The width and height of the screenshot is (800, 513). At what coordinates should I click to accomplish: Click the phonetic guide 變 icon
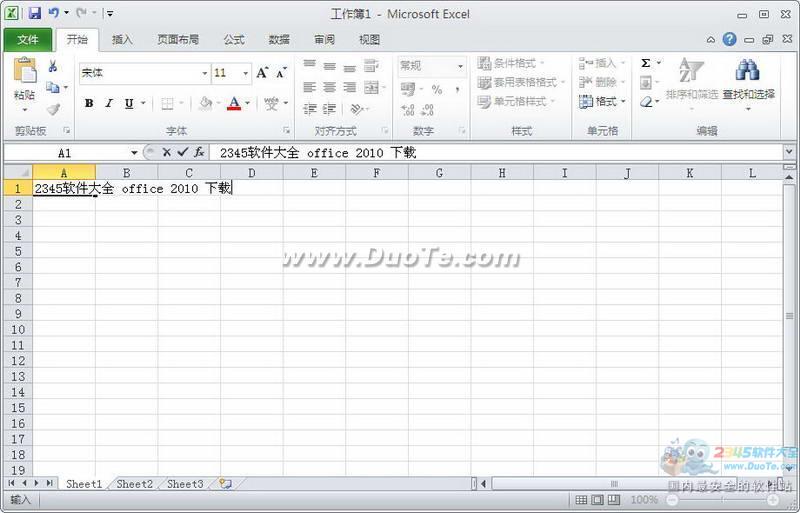pyautogui.click(x=271, y=104)
